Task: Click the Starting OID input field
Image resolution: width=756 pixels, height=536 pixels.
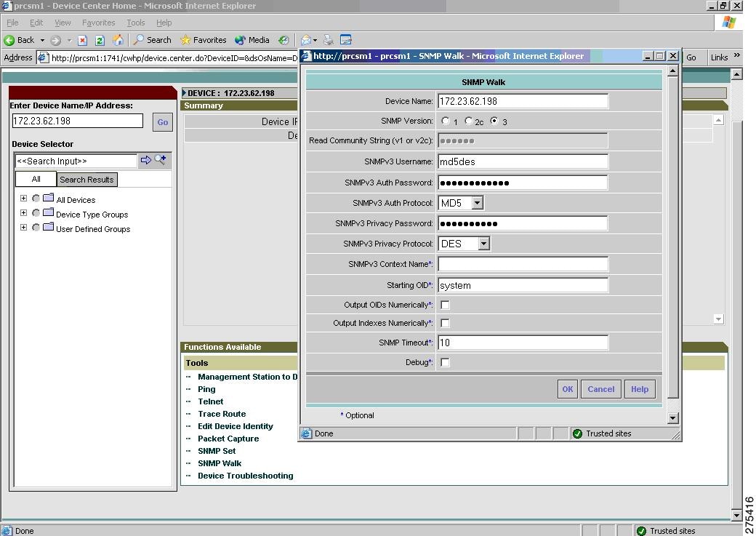Action: [523, 285]
